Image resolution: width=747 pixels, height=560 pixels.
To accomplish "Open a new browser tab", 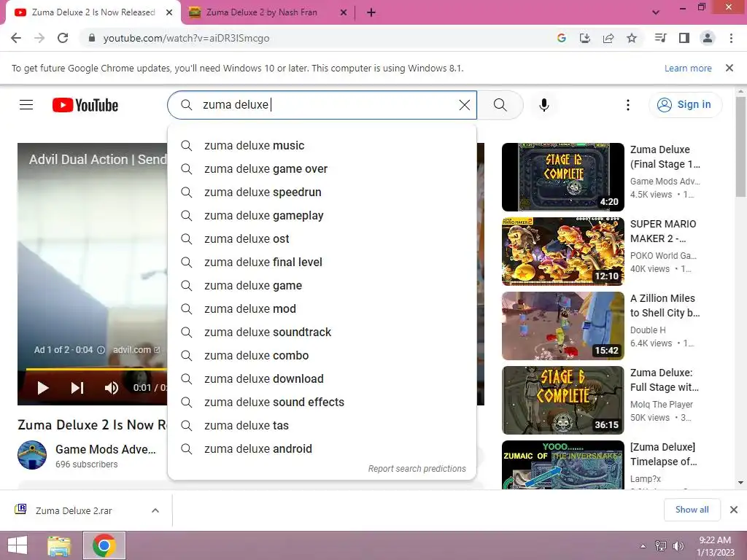I will pyautogui.click(x=371, y=13).
